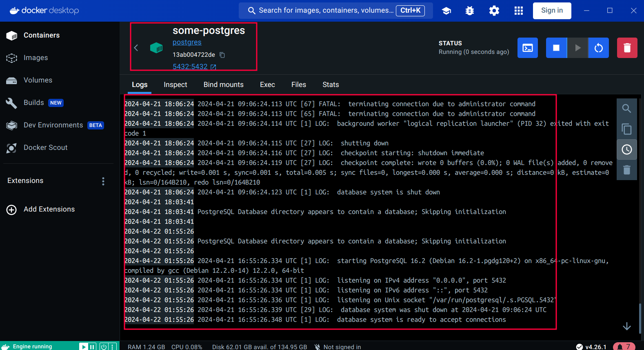Click the 'listening on IPv4 address' log line

coord(315,280)
